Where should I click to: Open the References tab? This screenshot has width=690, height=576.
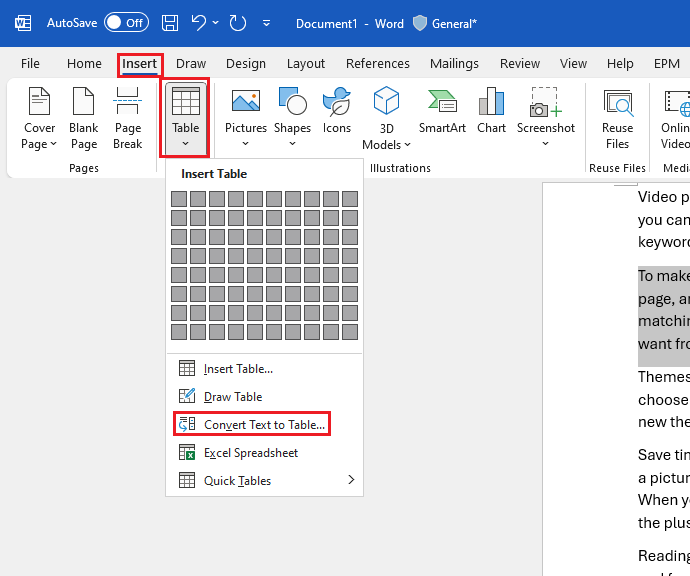point(378,64)
